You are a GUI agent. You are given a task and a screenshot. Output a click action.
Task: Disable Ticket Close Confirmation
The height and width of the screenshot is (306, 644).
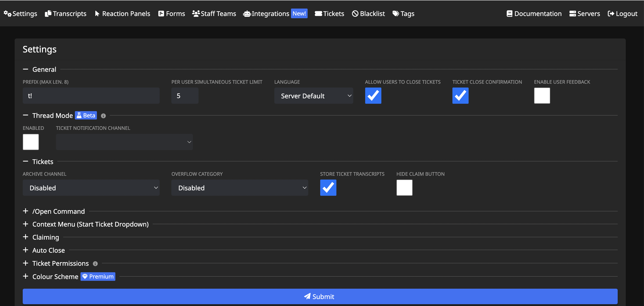click(460, 96)
